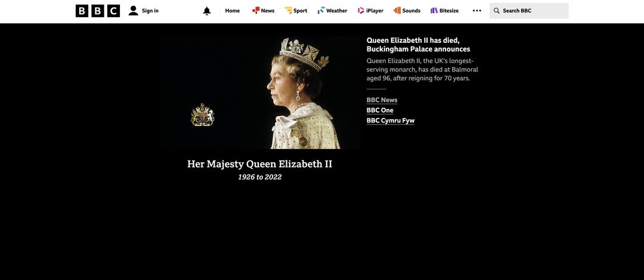Click into the Search BBC field
Viewport: 644px width, 280px height.
pos(529,11)
